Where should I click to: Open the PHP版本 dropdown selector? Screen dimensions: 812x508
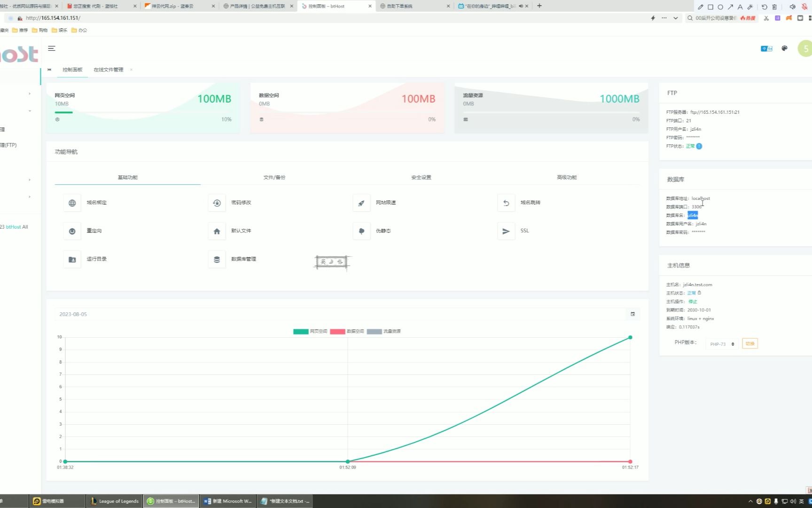(722, 344)
